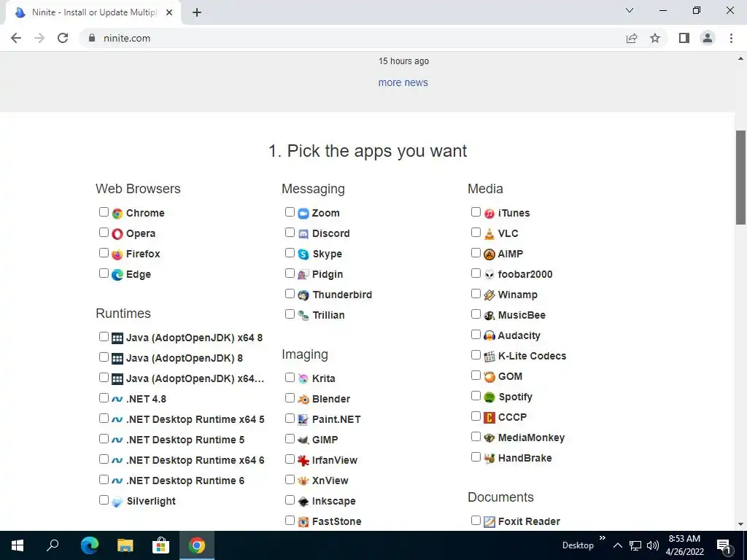The image size is (747, 560).
Task: Click the Opera logo icon
Action: [117, 234]
